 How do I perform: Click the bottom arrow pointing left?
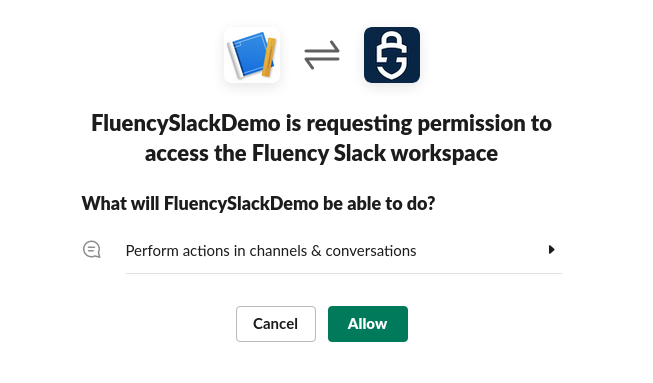coord(322,62)
